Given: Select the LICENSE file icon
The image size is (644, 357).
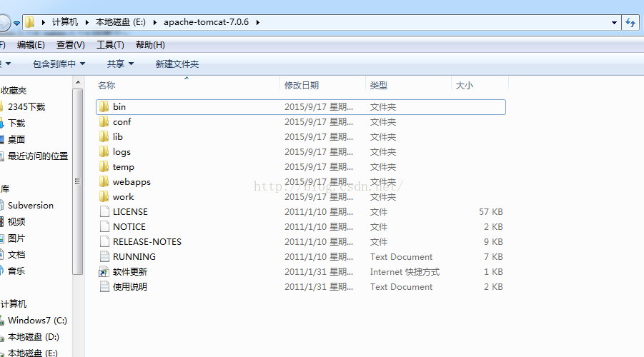Looking at the screenshot, I should (104, 212).
